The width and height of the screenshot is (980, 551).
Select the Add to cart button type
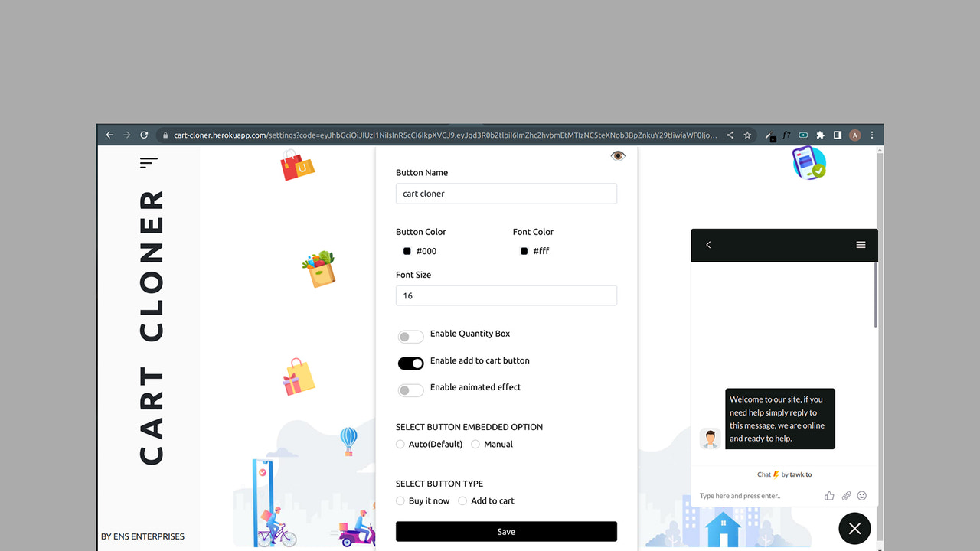(462, 500)
